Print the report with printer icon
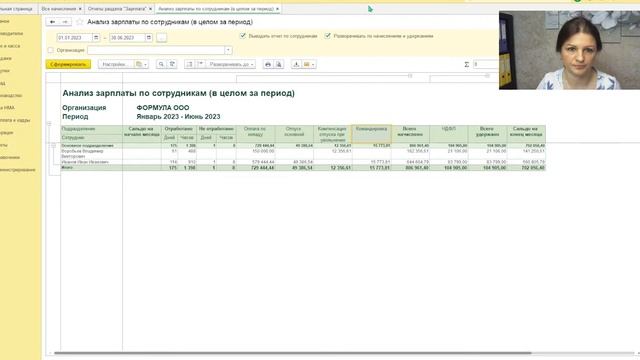This screenshot has height=360, width=640. click(x=268, y=64)
